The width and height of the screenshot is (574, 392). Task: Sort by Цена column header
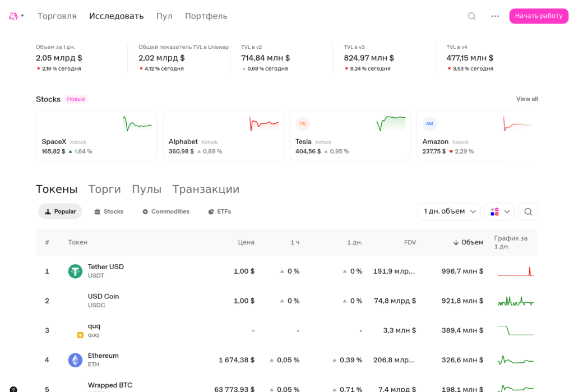click(246, 242)
